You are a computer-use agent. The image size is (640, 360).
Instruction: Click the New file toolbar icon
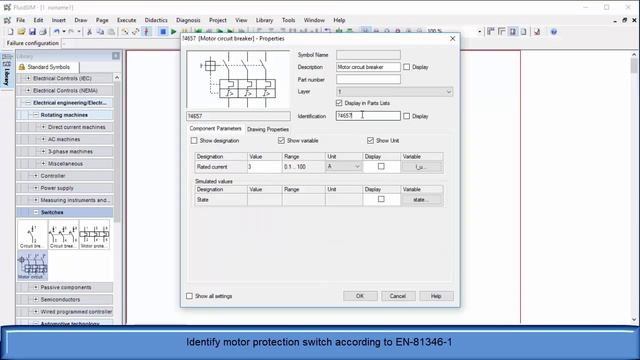coord(11,31)
